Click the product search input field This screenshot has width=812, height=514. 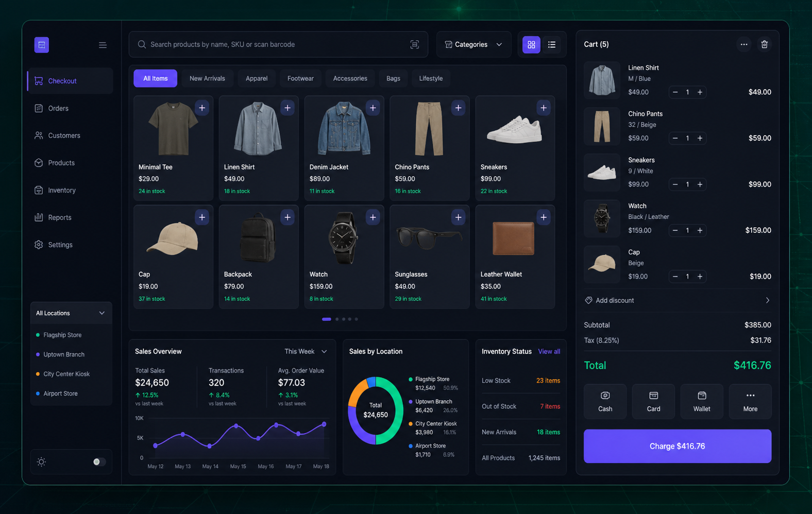click(x=278, y=44)
